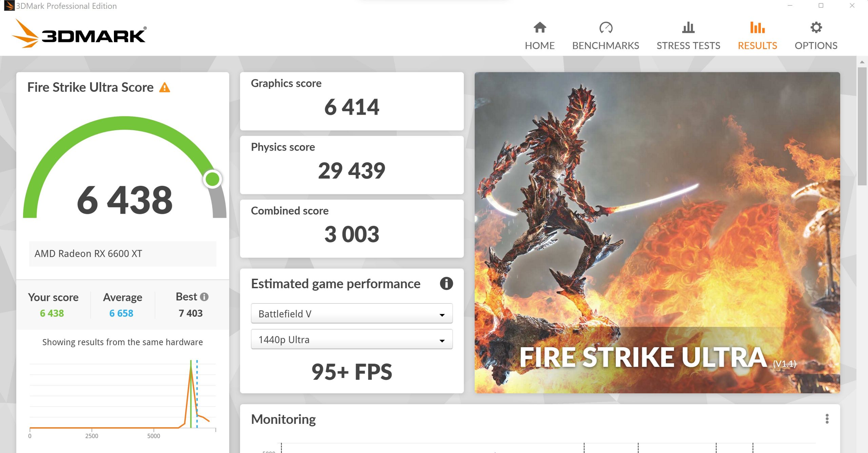Image resolution: width=868 pixels, height=453 pixels.
Task: Click the Estimated game performance heading
Action: point(336,283)
